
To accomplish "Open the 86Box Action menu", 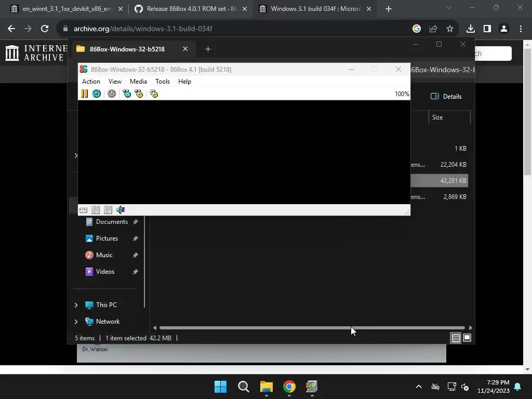I will click(x=91, y=82).
